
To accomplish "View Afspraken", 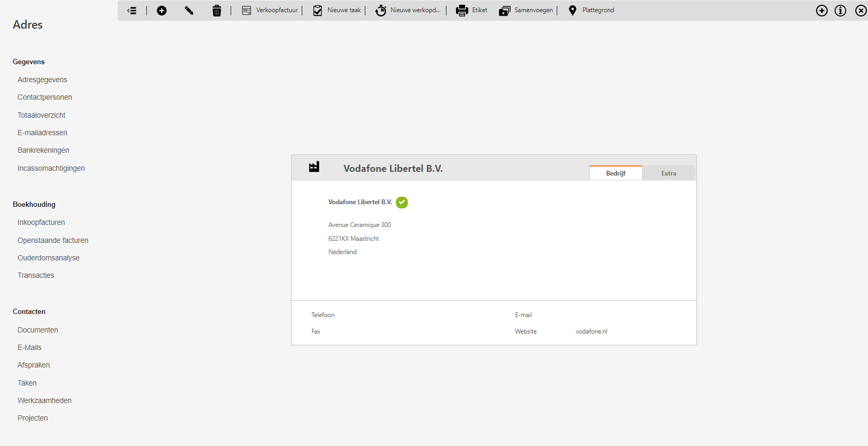I will pos(34,365).
